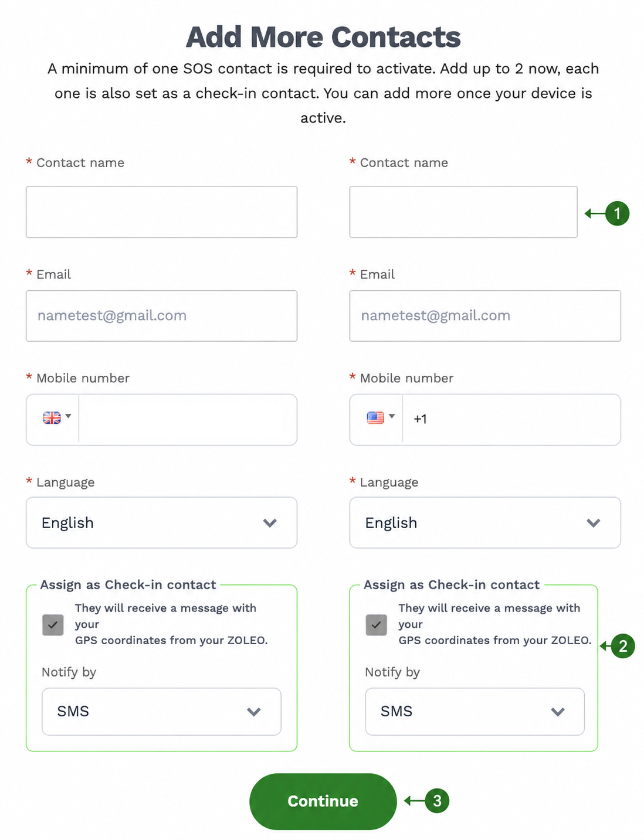Screen dimensions: 644x840
Task: Click the chevron in the left Language dropdown
Action: [x=270, y=523]
